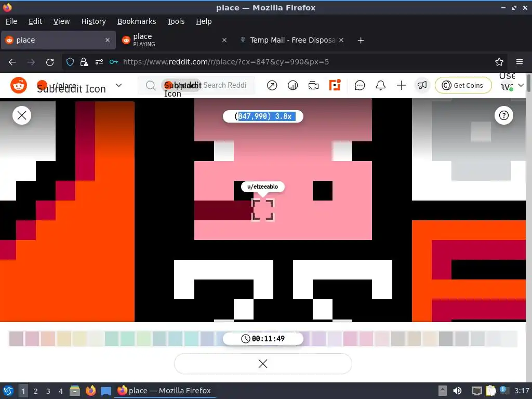The image size is (532, 399).
Task: Bookmark this page with the star icon
Action: click(x=499, y=62)
